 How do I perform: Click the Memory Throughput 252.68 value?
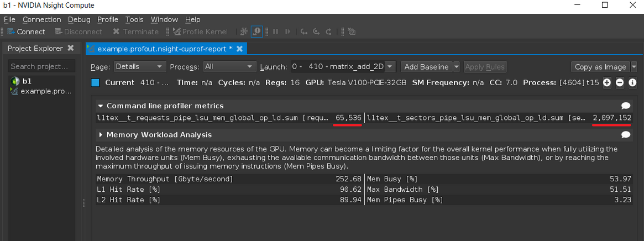[x=349, y=179]
